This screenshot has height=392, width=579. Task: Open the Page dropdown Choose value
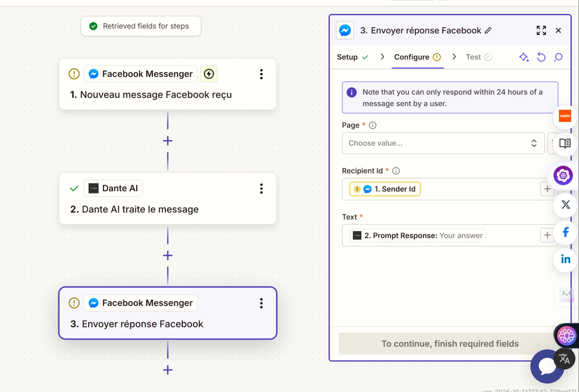click(443, 143)
